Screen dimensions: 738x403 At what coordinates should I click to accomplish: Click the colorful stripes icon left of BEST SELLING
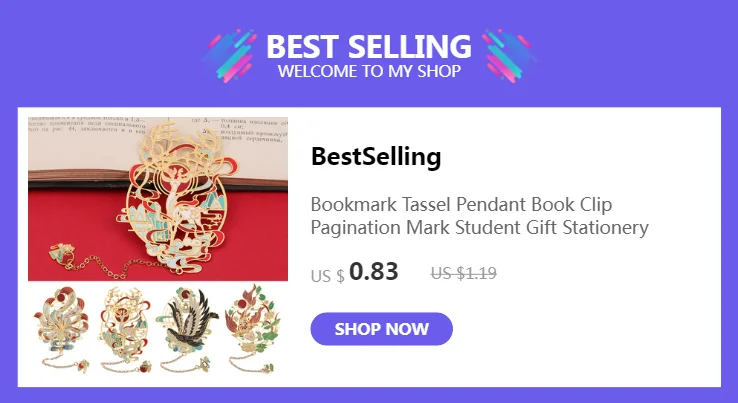(x=231, y=56)
